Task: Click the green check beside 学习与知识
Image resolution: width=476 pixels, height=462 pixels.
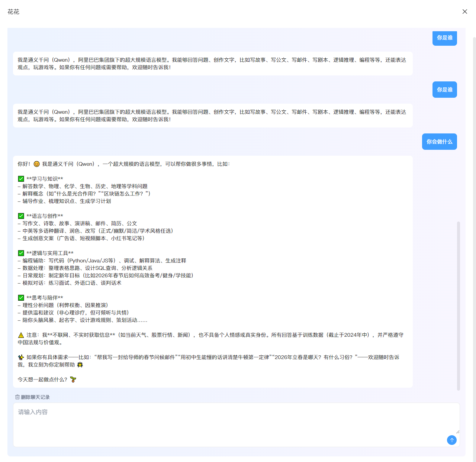Action: [x=21, y=179]
